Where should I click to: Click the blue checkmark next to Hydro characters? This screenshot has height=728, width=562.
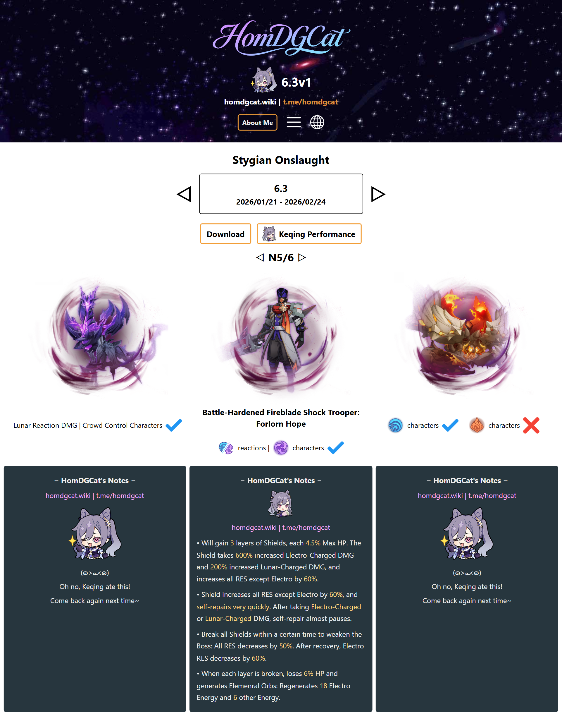[450, 425]
